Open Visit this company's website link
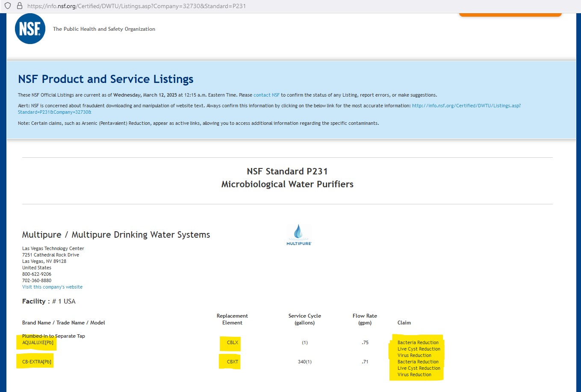The image size is (581, 392). coord(52,287)
